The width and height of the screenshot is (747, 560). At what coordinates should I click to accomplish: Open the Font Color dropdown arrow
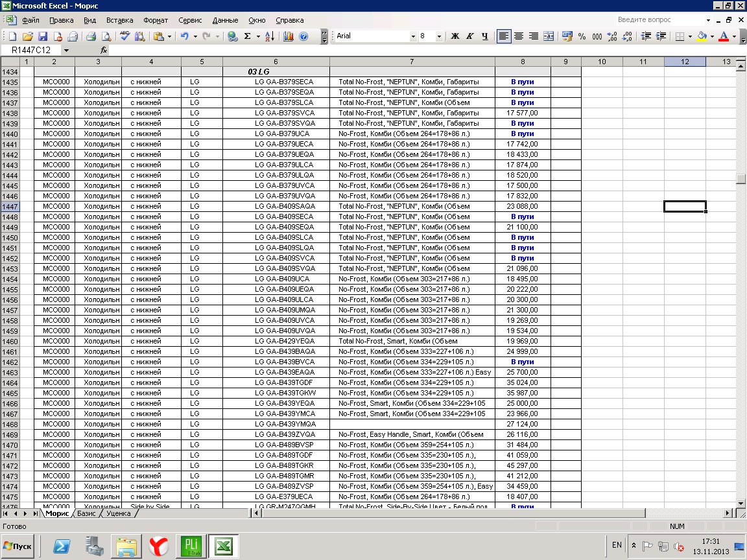(734, 36)
